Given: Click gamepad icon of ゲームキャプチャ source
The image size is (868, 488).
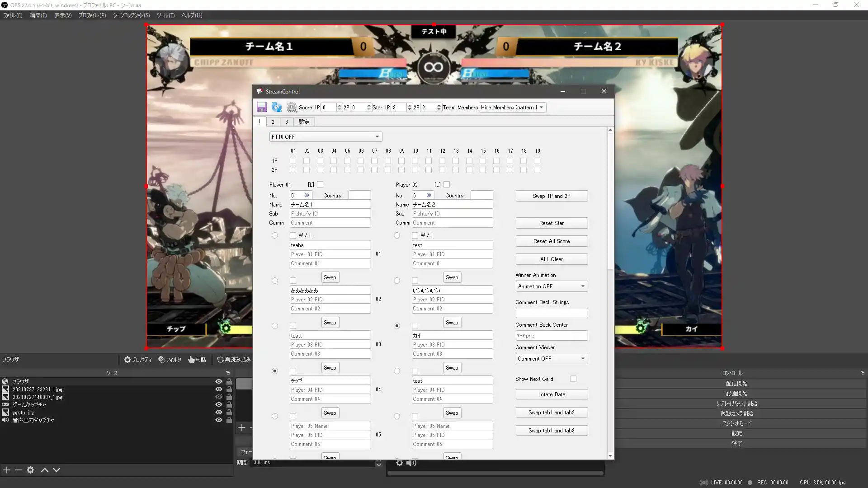Looking at the screenshot, I should [x=5, y=404].
